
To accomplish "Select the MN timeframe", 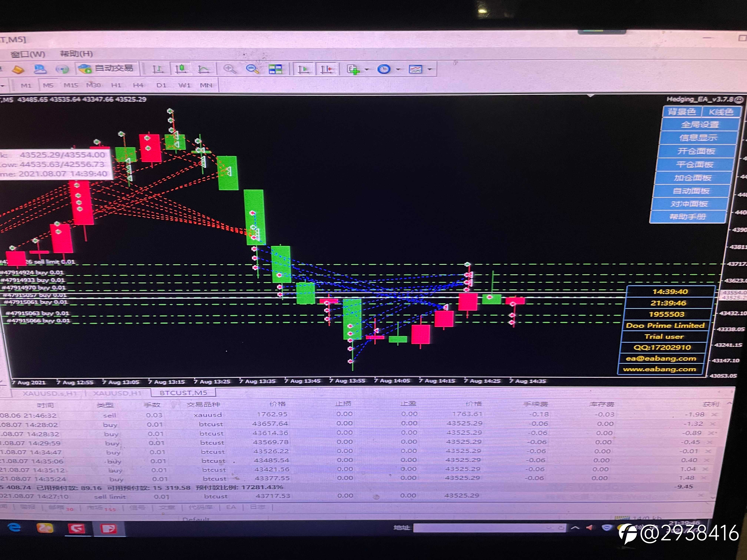I will [x=206, y=85].
